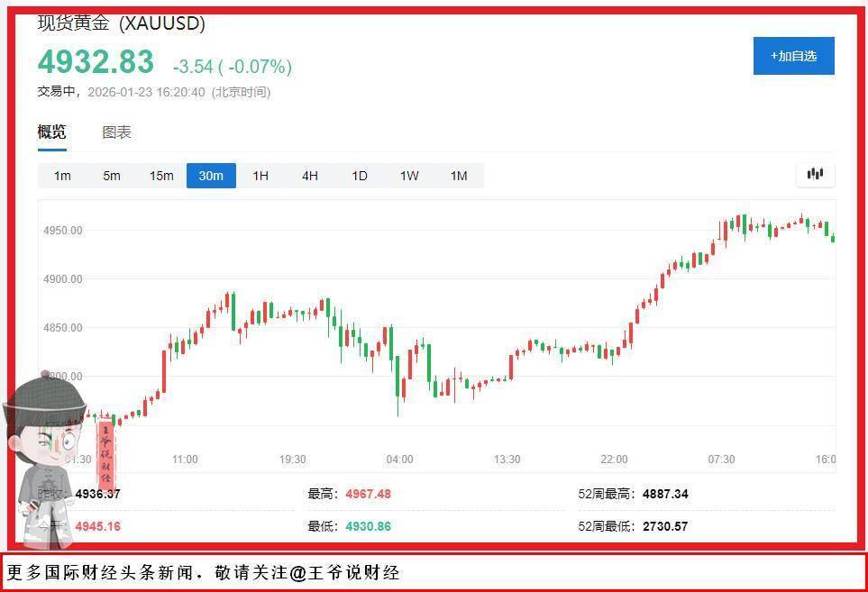The width and height of the screenshot is (868, 592).
Task: Switch to the 图表 tab
Action: 116,132
